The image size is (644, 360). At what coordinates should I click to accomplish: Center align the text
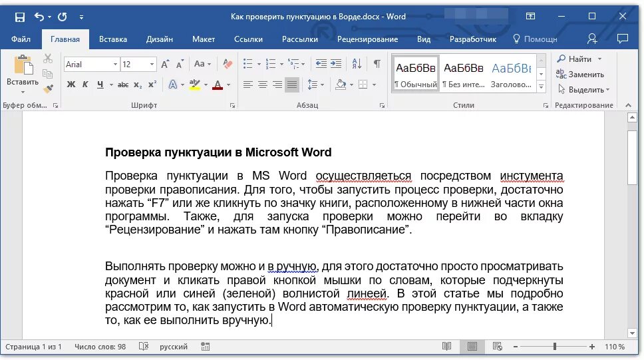click(262, 85)
